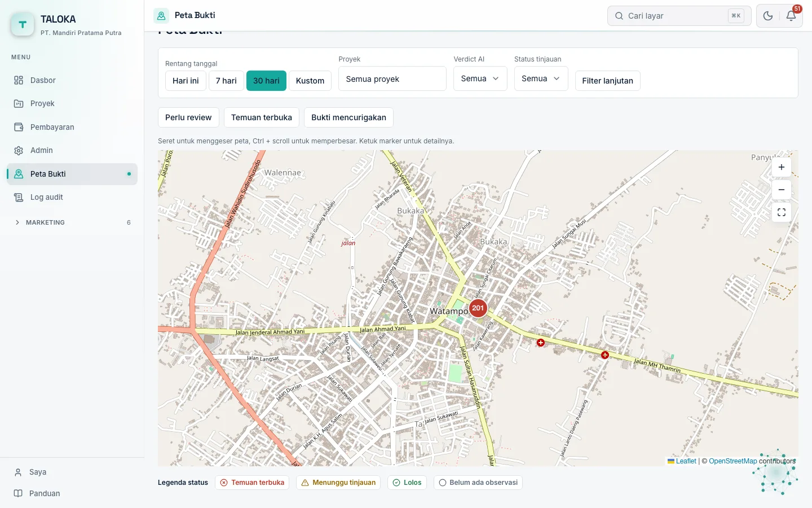Screen dimensions: 812x508
Task: Apply Bukti mencurigakan quick filter
Action: [348, 117]
